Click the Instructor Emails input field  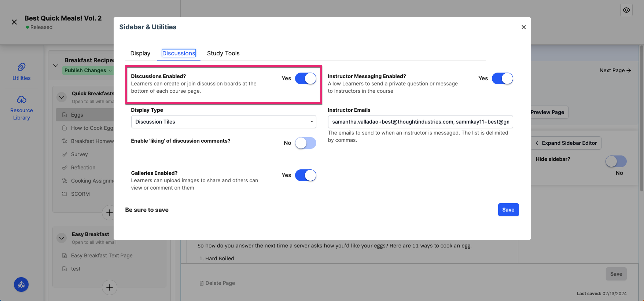pyautogui.click(x=420, y=122)
